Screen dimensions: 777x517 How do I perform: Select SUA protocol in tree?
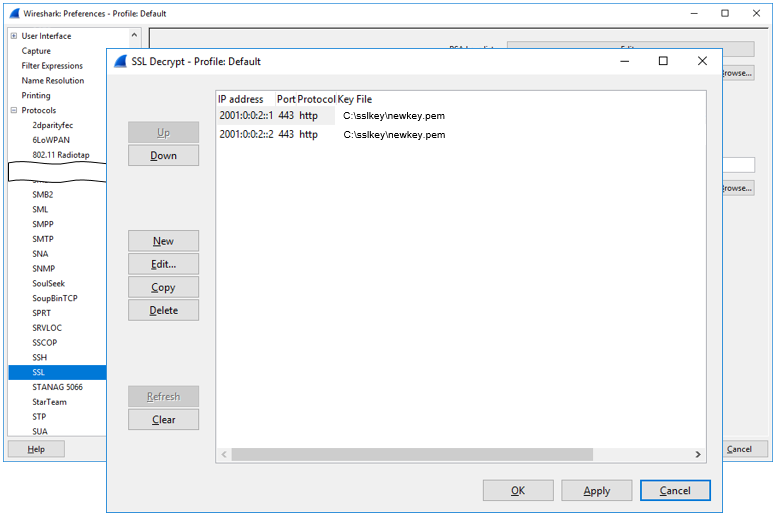pyautogui.click(x=40, y=431)
